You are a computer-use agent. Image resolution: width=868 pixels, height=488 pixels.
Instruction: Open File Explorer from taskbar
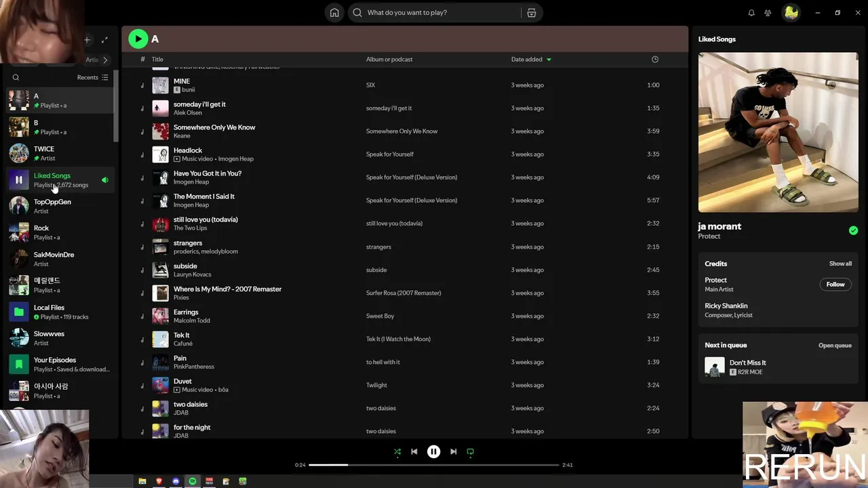(x=142, y=481)
